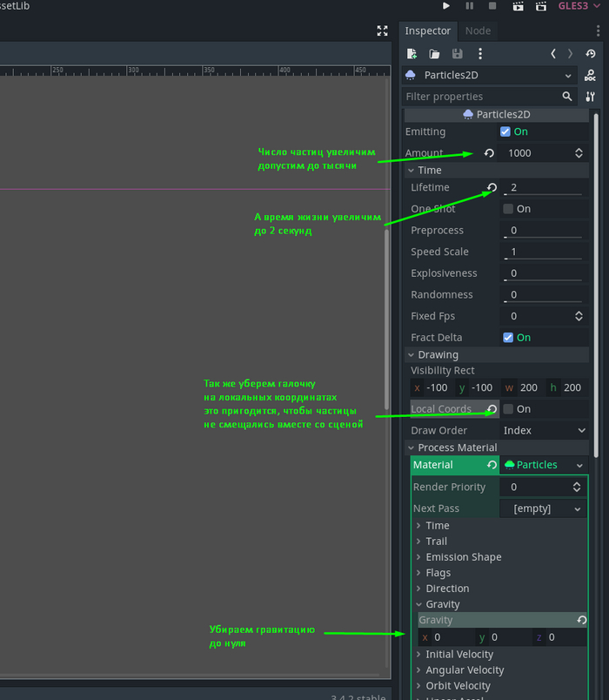
Task: Click the Play Custom Scene icon
Action: coord(539,6)
